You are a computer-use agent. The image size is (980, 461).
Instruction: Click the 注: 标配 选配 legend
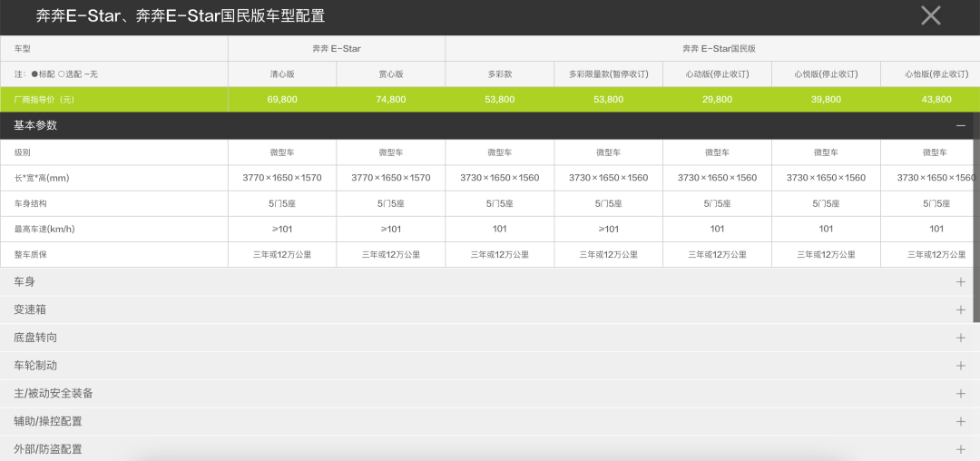(x=55, y=74)
